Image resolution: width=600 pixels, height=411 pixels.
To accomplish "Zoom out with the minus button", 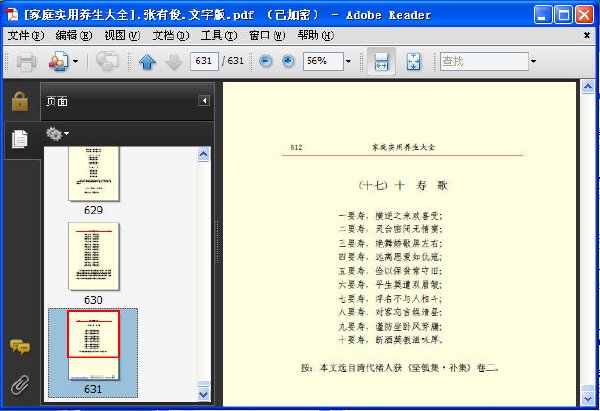I will click(x=266, y=61).
